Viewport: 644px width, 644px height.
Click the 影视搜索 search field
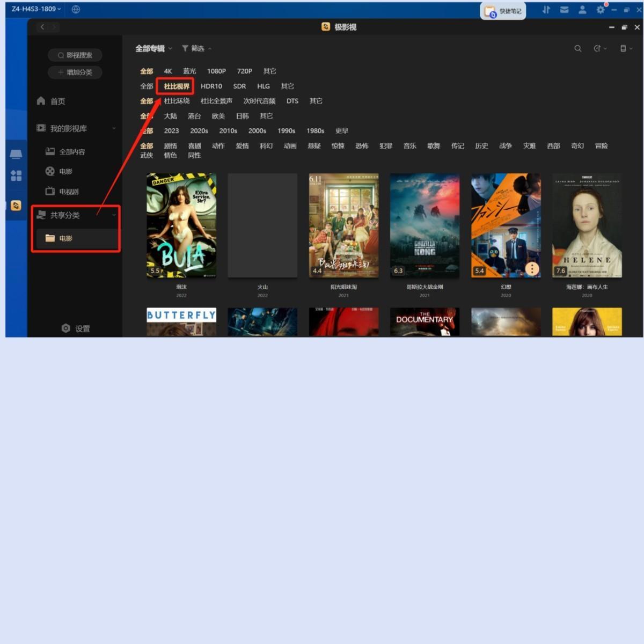75,55
